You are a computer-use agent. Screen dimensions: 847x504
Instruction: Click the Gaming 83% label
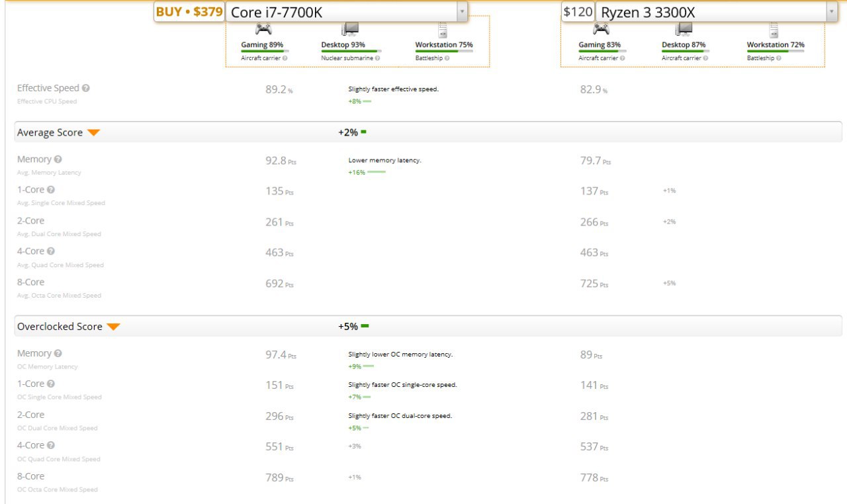600,45
